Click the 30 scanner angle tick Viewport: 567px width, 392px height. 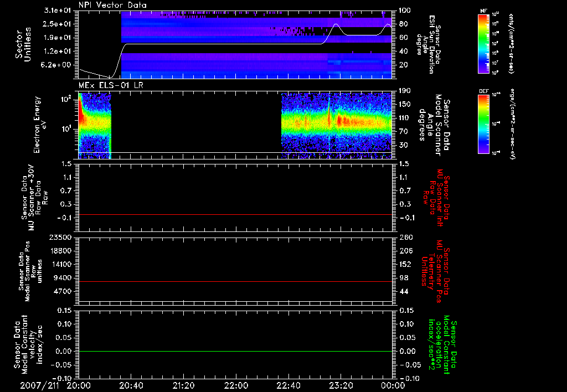(403, 145)
